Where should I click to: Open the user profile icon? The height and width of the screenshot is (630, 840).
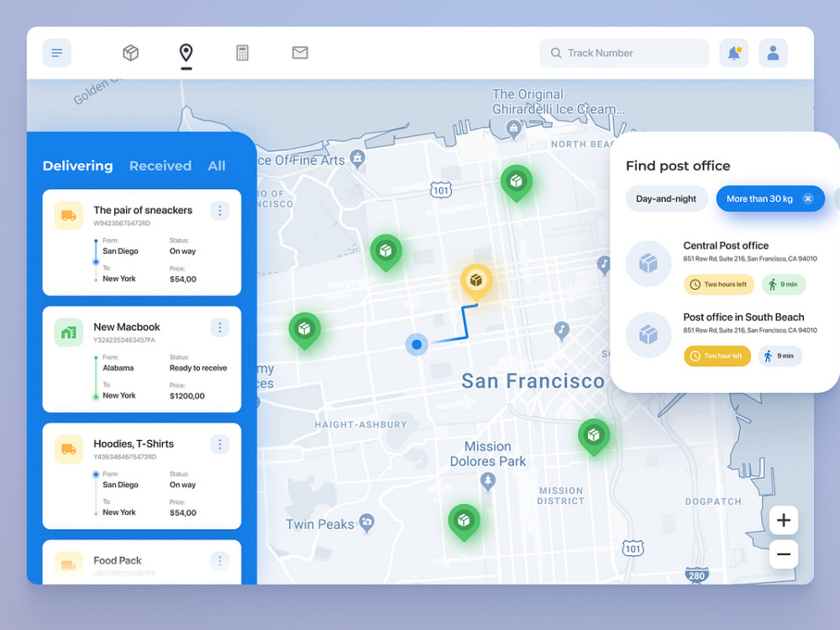[x=773, y=52]
